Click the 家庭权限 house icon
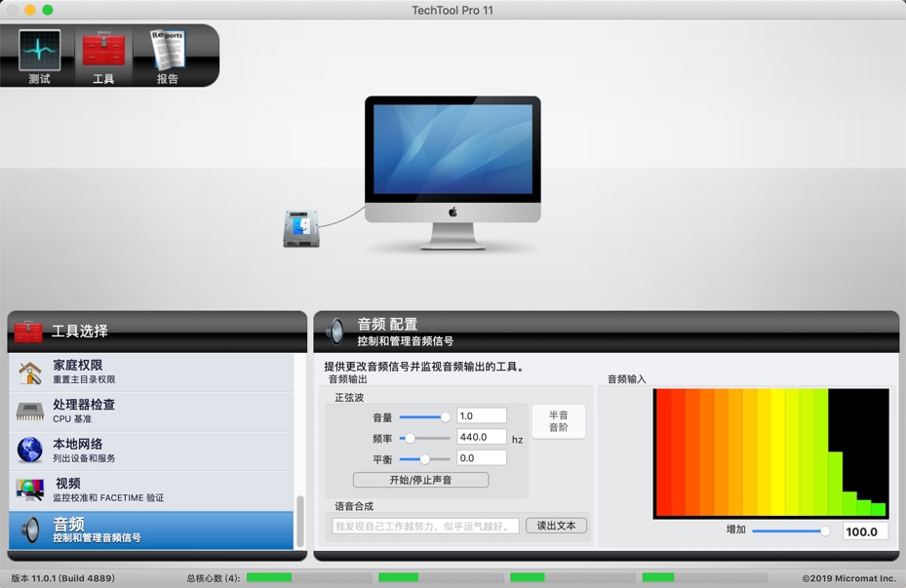 [x=30, y=372]
